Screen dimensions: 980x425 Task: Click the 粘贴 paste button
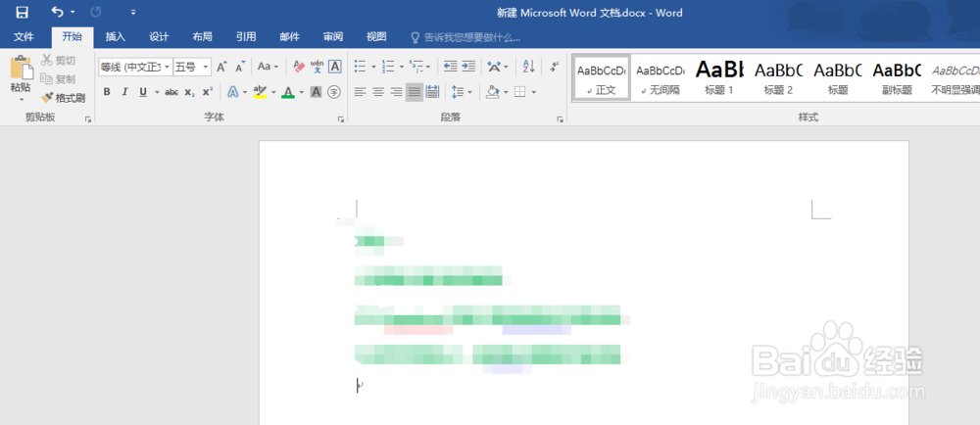[21, 73]
